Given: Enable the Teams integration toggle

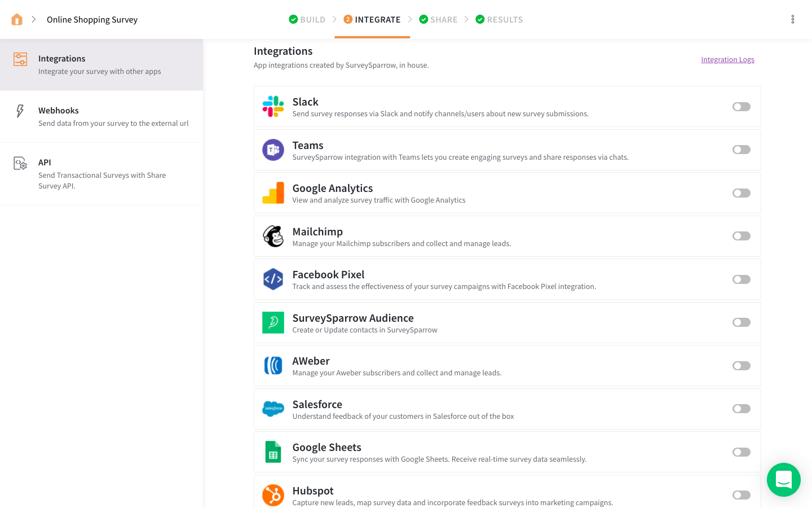Looking at the screenshot, I should (742, 150).
